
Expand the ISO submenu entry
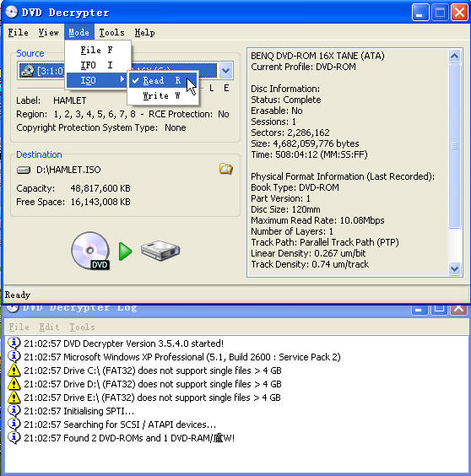click(97, 80)
